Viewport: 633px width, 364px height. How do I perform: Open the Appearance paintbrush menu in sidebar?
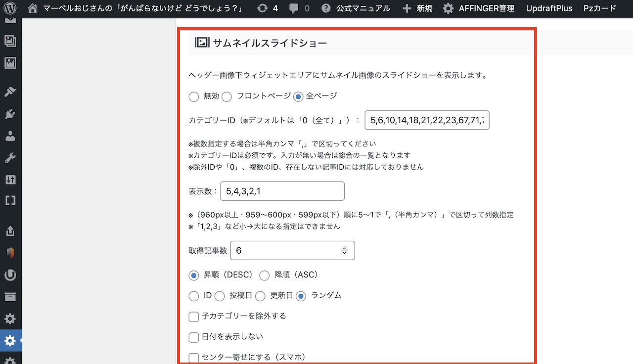pyautogui.click(x=10, y=91)
